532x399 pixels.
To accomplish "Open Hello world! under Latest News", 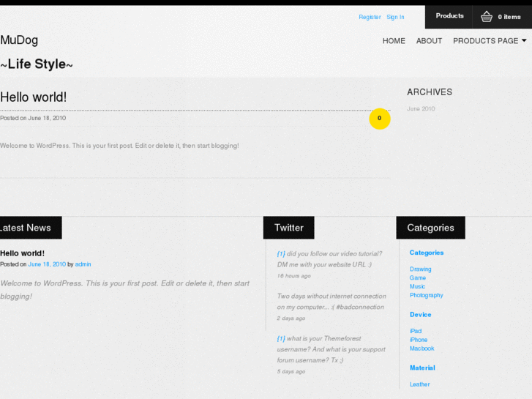I will [x=22, y=253].
